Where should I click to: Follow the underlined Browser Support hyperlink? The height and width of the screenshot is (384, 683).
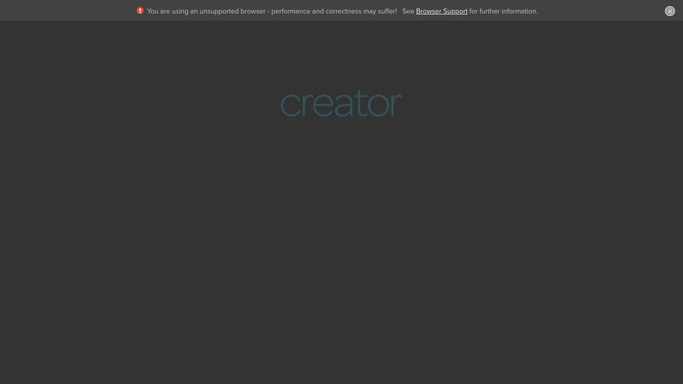[441, 11]
